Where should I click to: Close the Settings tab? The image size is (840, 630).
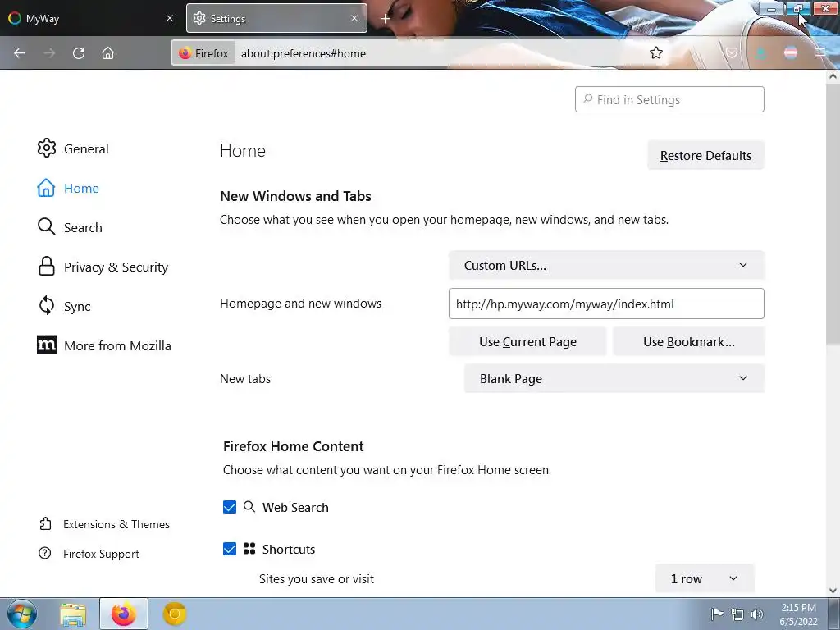tap(354, 18)
